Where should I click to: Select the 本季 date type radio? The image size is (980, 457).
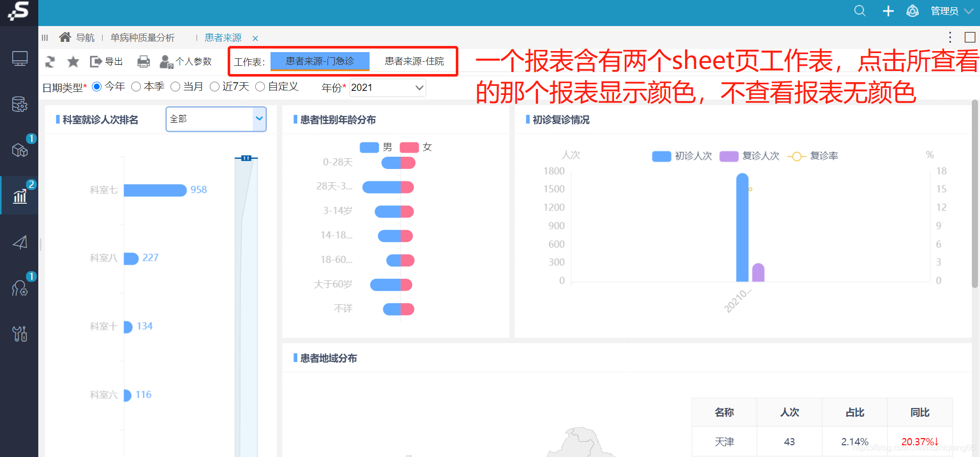tap(136, 87)
